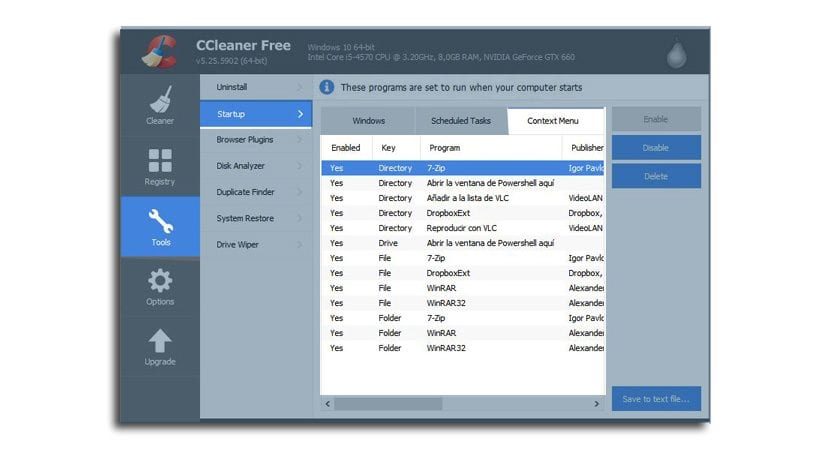Viewport: 830px width, 450px height.
Task: Click the Upgrade arrow icon
Action: coord(160,341)
